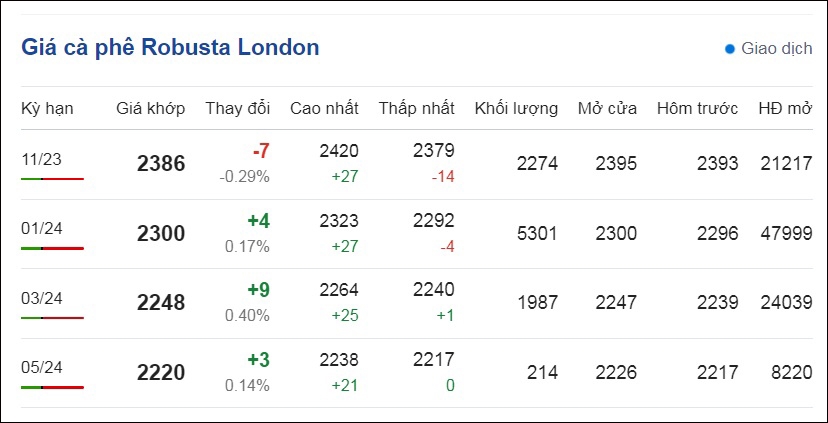This screenshot has width=828, height=423.
Task: Click the 8220 open interest value
Action: pos(792,373)
